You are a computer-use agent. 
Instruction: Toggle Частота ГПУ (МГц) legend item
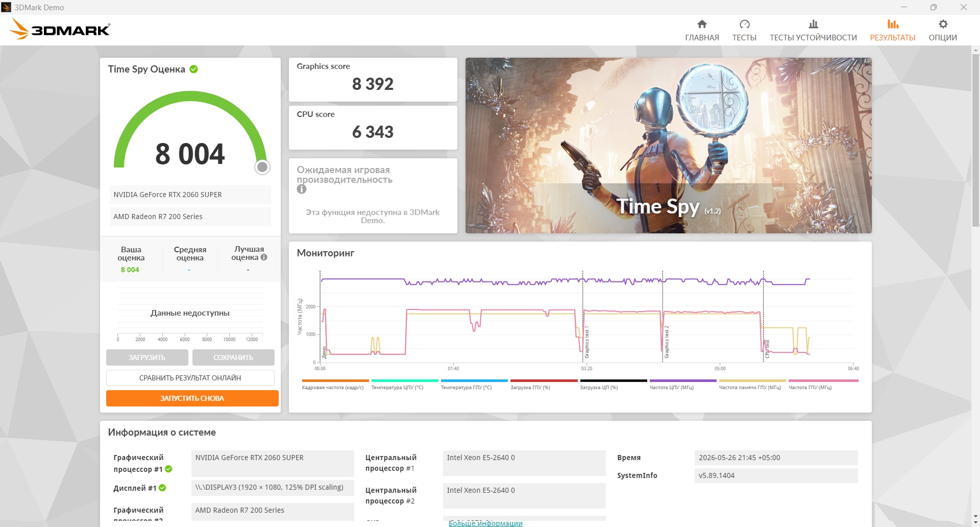pos(823,385)
